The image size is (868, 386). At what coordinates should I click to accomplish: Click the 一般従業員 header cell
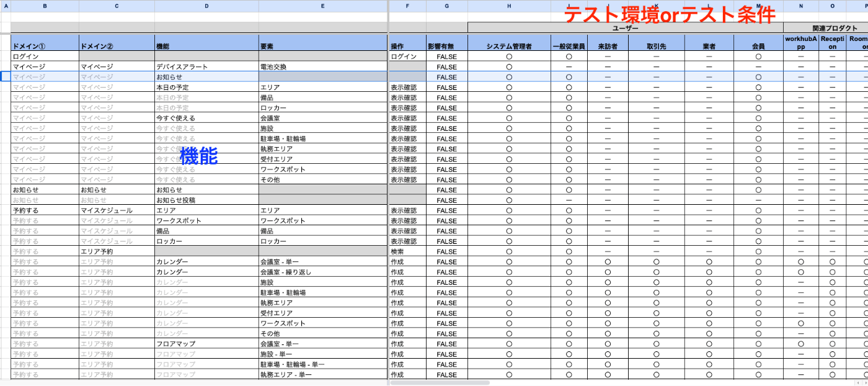coord(569,42)
